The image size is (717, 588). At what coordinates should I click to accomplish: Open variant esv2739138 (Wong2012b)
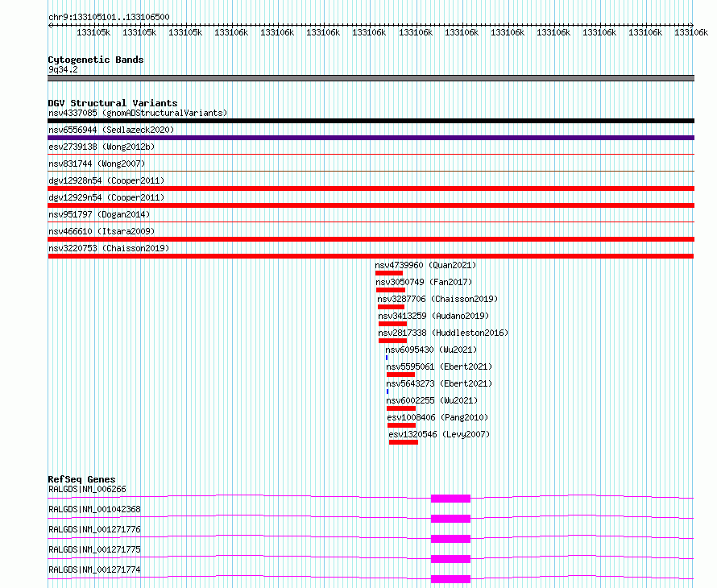tap(102, 147)
